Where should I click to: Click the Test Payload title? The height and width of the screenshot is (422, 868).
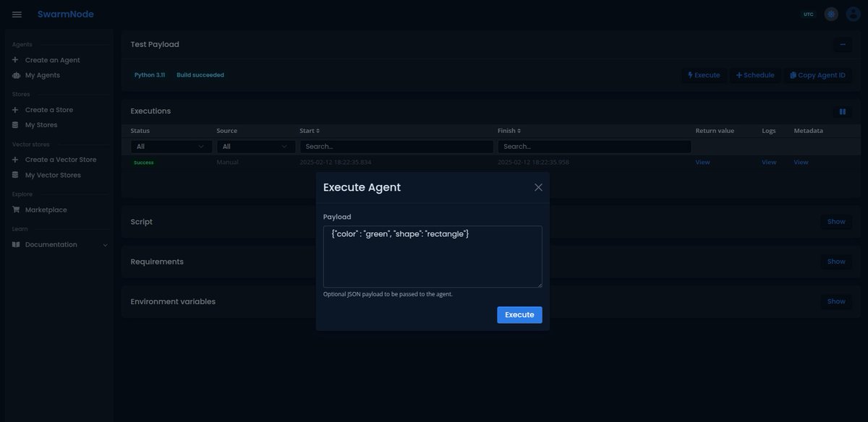(155, 44)
